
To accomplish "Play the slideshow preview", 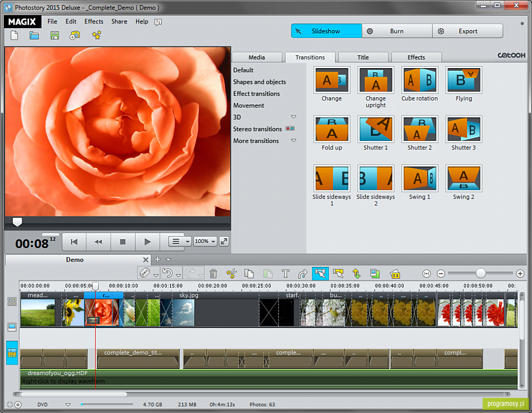I will [147, 241].
